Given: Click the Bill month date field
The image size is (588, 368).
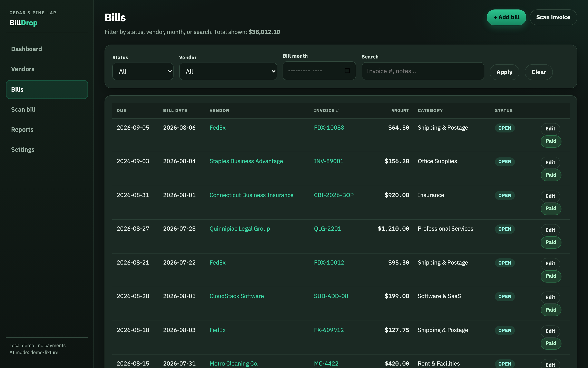Looking at the screenshot, I should [319, 71].
